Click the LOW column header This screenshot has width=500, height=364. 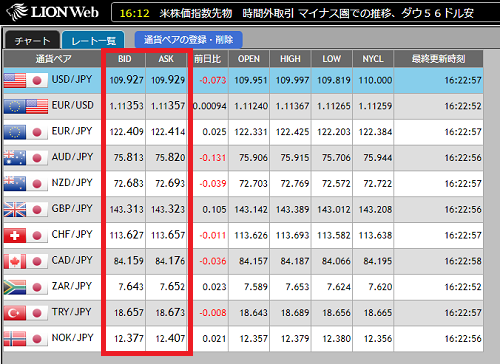tap(331, 59)
